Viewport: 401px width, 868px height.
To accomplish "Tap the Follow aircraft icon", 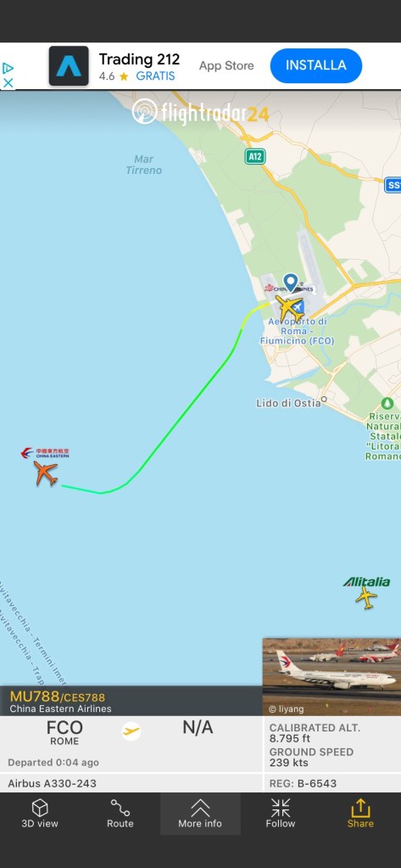I will pyautogui.click(x=281, y=809).
